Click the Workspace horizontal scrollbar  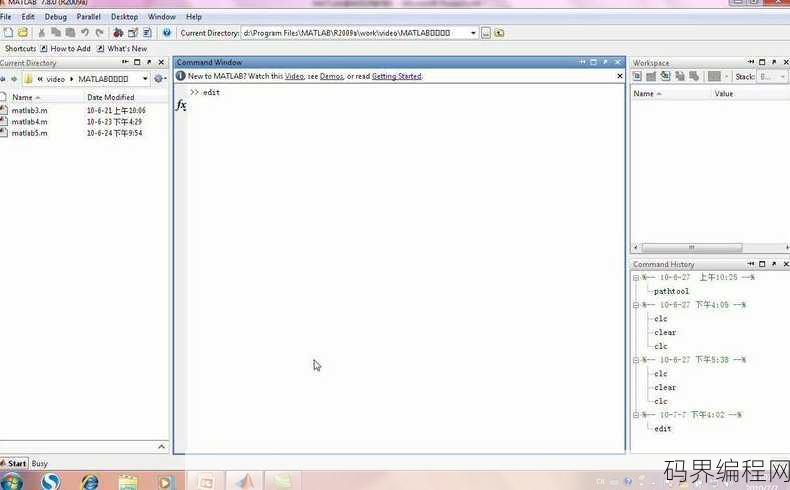[x=692, y=247]
